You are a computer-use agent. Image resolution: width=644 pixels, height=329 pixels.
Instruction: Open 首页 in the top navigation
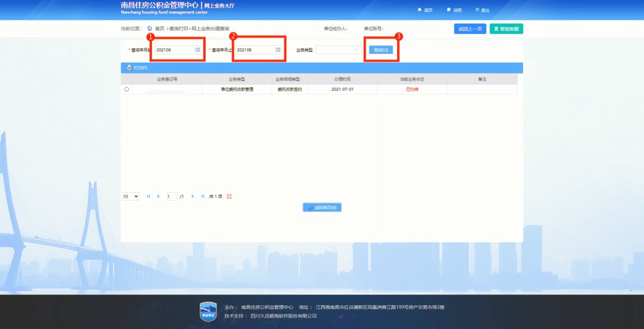click(425, 10)
